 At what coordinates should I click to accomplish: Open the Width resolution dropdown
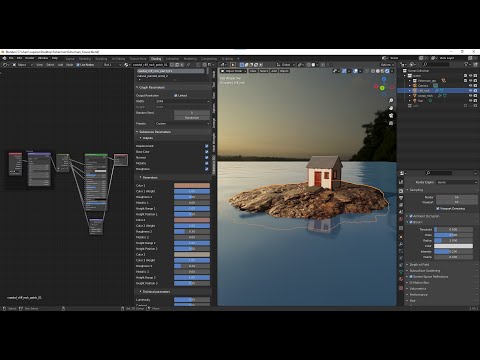pyautogui.click(x=183, y=101)
